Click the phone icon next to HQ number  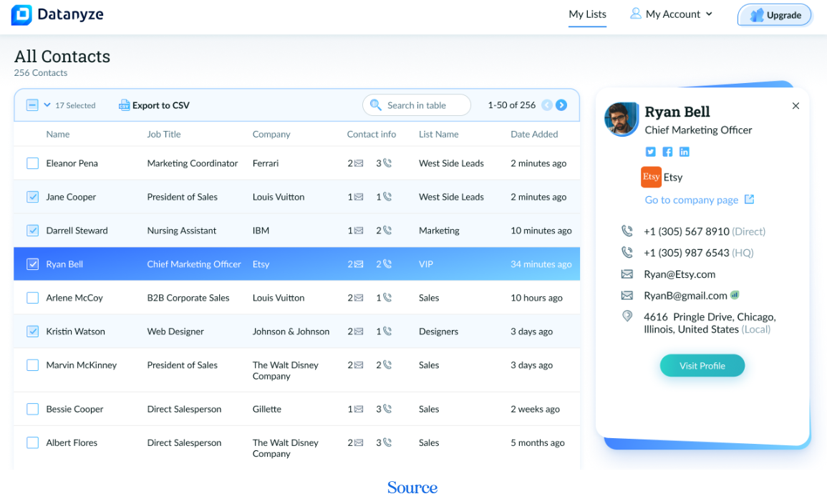pyautogui.click(x=627, y=252)
